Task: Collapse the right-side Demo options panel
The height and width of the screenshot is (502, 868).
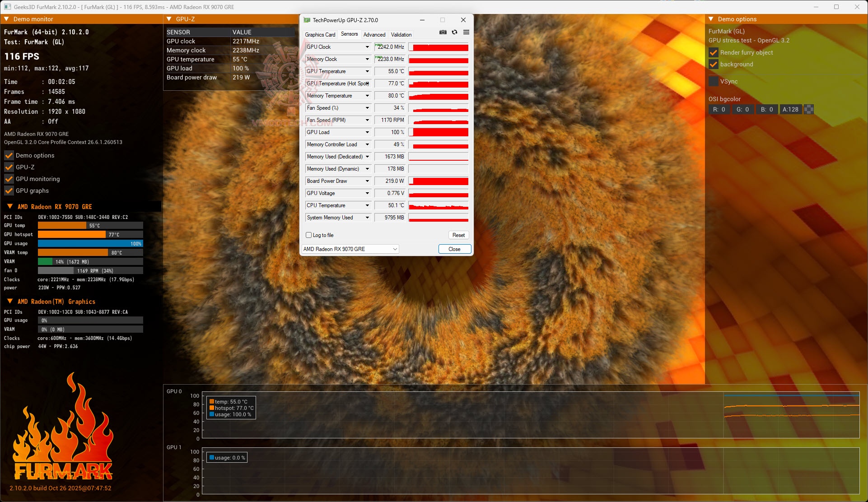Action: (x=711, y=19)
